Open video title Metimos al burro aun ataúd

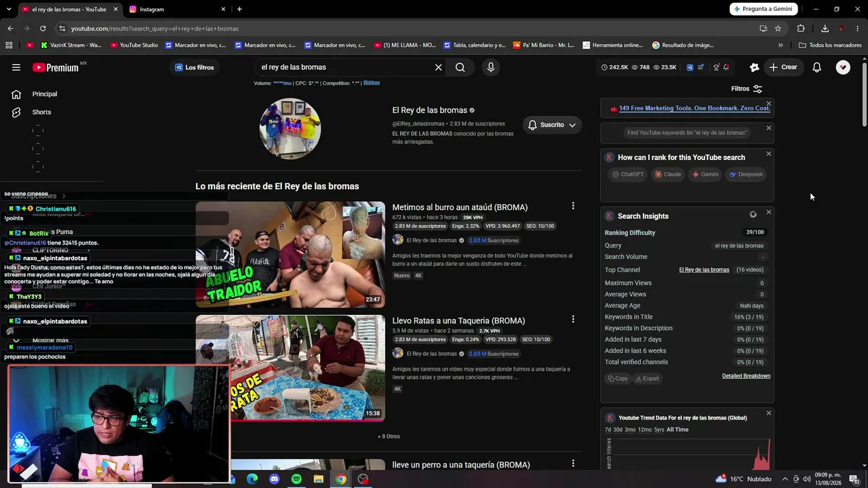coord(460,207)
